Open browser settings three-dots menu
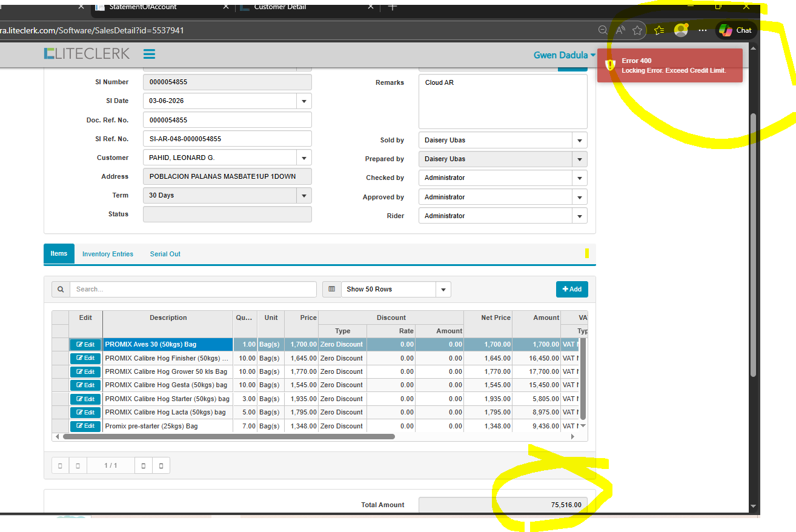This screenshot has width=796, height=532. click(703, 30)
